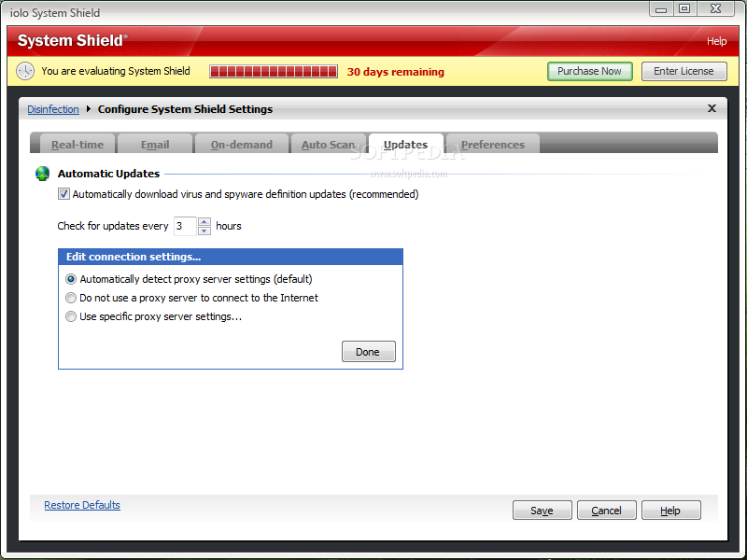Click the Automatic Updates heading
The height and width of the screenshot is (560, 747).
tap(108, 174)
